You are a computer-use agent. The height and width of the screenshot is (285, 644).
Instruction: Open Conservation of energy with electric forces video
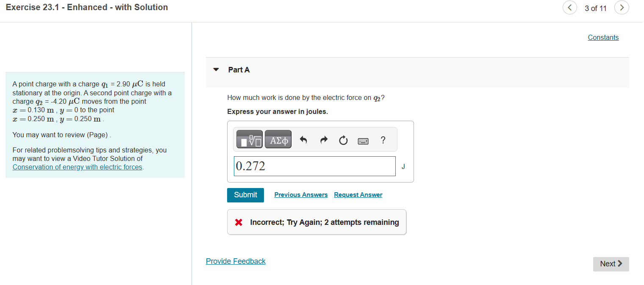77,167
